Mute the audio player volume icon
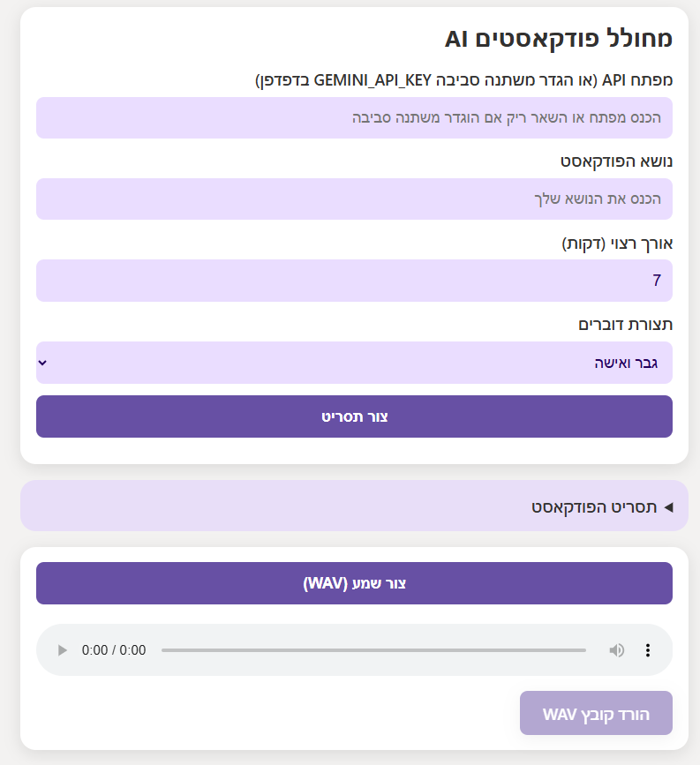The image size is (700, 765). tap(616, 650)
